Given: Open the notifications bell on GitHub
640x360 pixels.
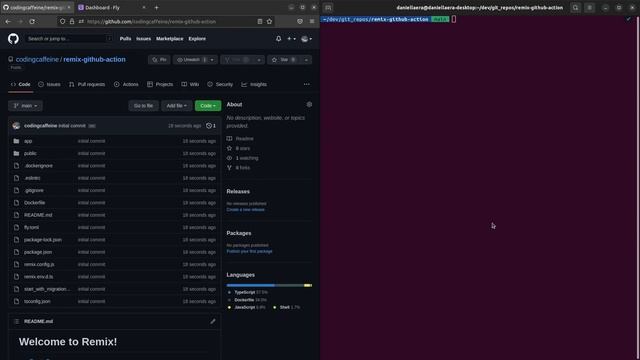Looking at the screenshot, I should (x=278, y=39).
